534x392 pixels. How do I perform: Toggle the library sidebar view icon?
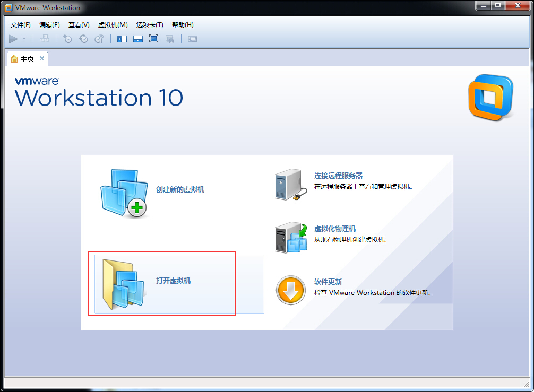pyautogui.click(x=122, y=39)
